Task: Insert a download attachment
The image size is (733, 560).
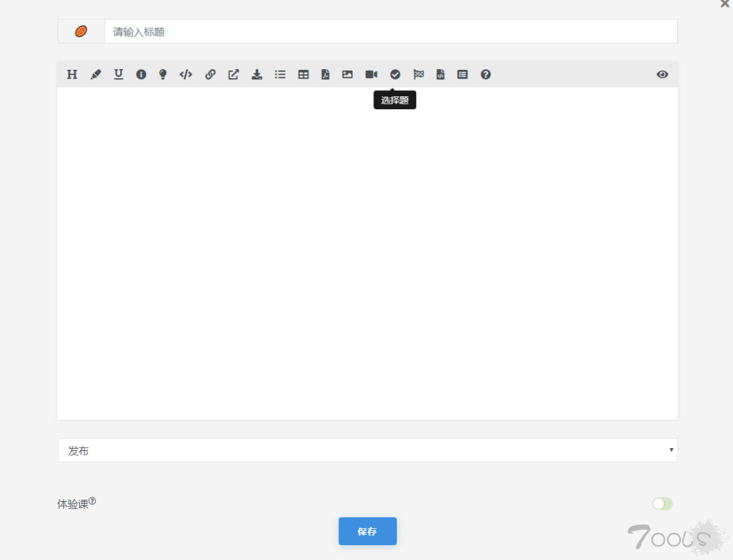Action: point(257,74)
